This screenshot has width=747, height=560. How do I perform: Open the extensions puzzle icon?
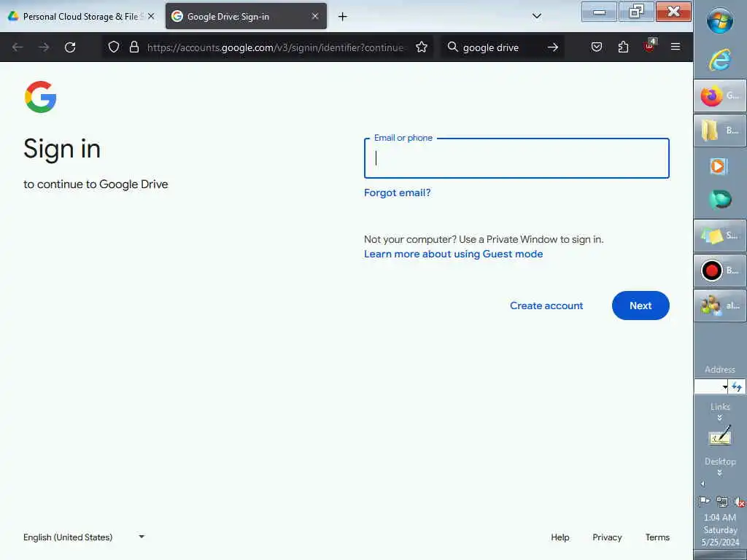click(623, 47)
